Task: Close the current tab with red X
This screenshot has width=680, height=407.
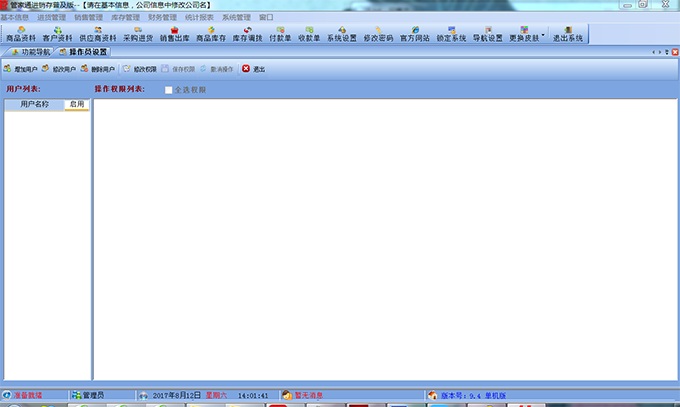Action: 675,52
